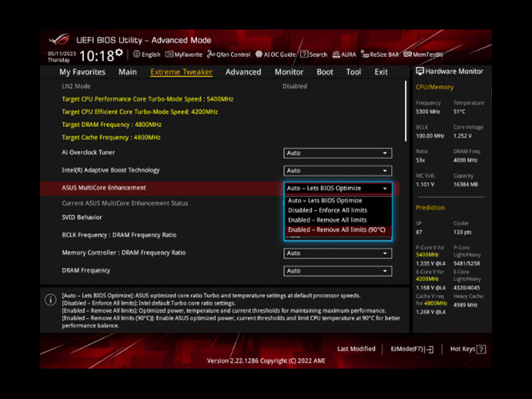This screenshot has height=399, width=532.
Task: Choose Enabled – Remove All limits (90°C)
Action: click(338, 229)
